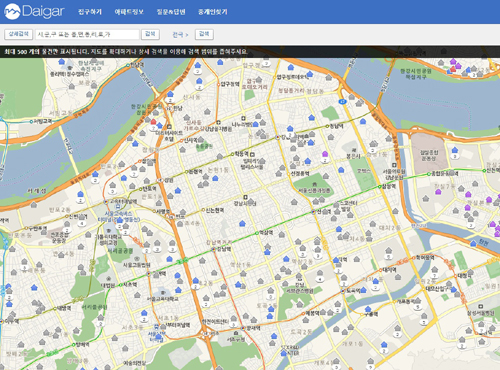
Task: Select the red house marker near 신사동
Action: (x=153, y=121)
